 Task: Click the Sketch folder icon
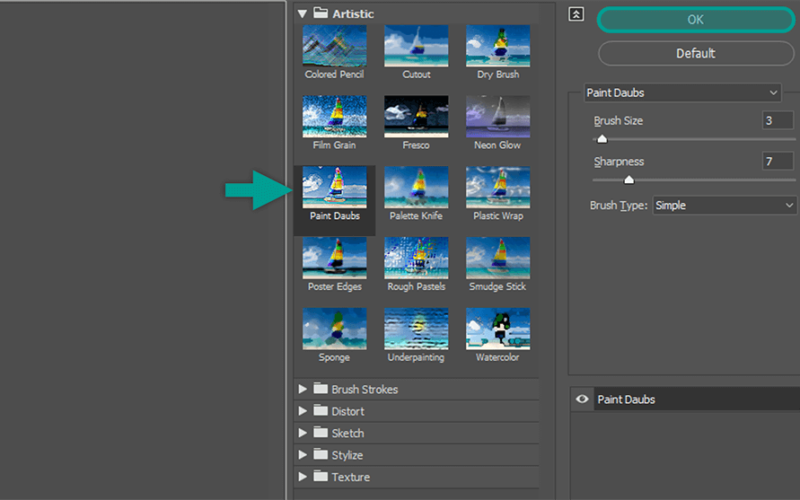click(x=320, y=432)
